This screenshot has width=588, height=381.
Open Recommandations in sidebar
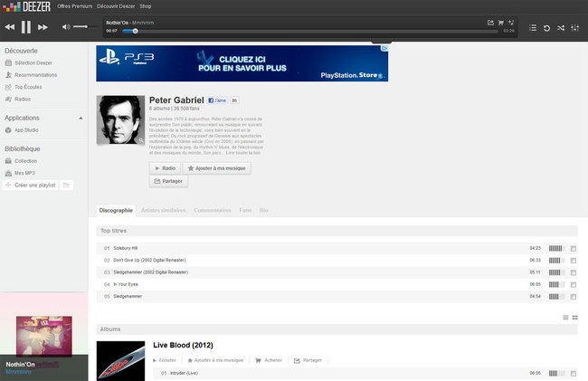pos(36,75)
